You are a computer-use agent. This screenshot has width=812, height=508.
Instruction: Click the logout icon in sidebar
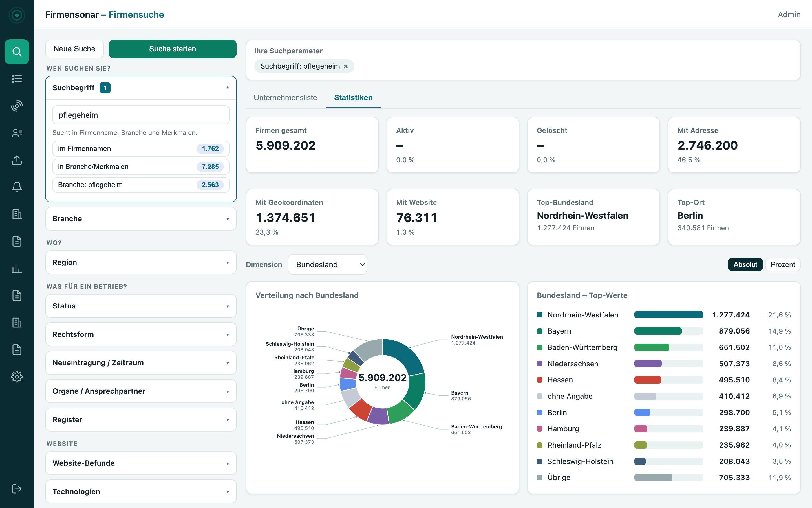[x=17, y=489]
